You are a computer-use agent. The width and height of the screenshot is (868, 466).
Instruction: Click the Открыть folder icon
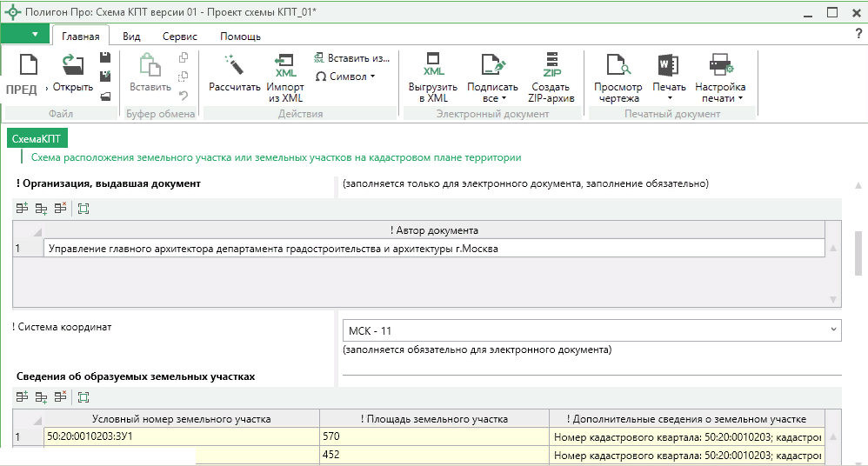coord(72,65)
